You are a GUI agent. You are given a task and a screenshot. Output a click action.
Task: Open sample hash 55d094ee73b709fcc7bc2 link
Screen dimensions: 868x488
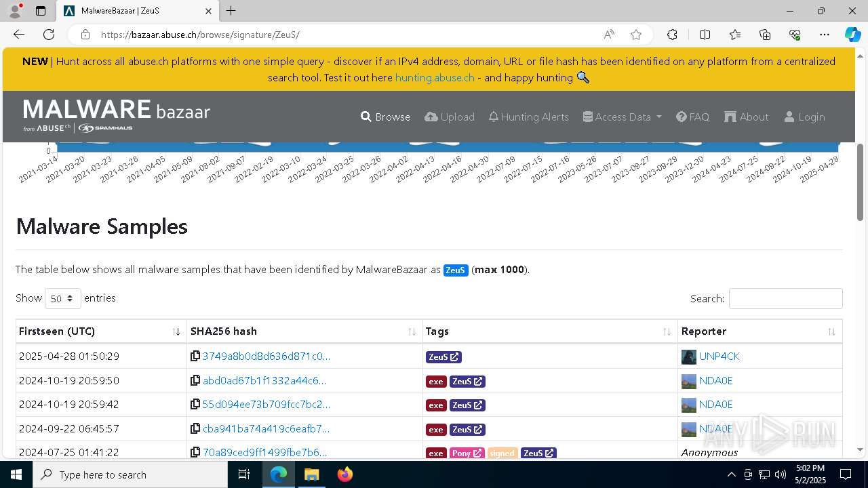pos(267,405)
